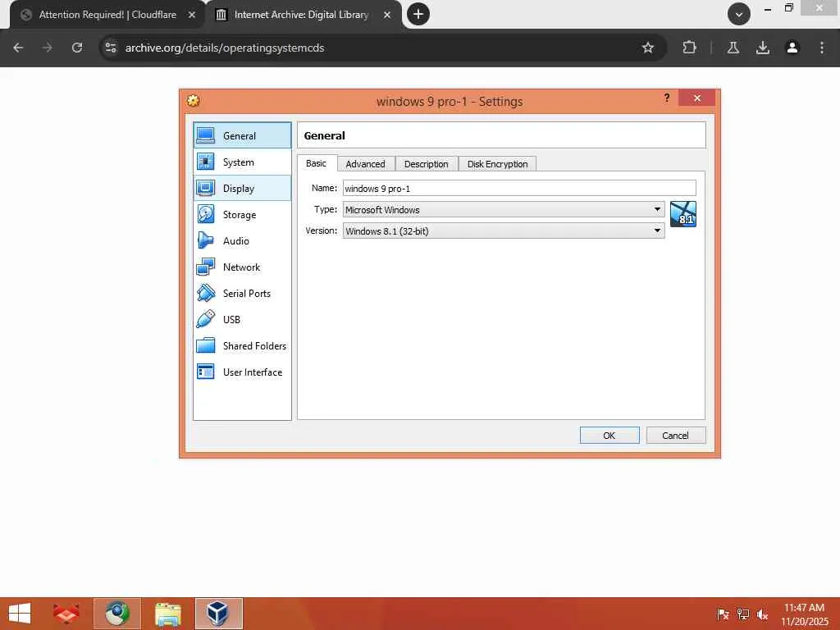Click the muted volume tray icon

[x=762, y=614]
